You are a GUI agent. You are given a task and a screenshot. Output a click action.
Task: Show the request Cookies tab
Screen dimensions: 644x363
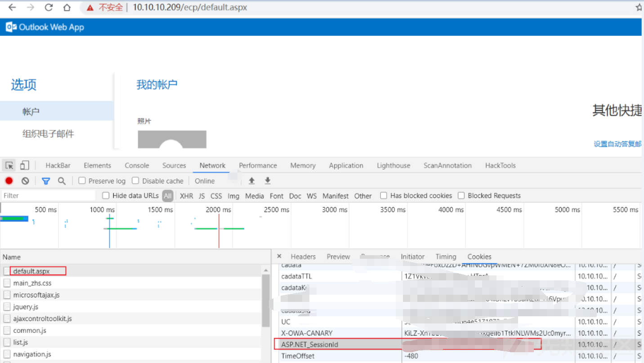(x=479, y=257)
